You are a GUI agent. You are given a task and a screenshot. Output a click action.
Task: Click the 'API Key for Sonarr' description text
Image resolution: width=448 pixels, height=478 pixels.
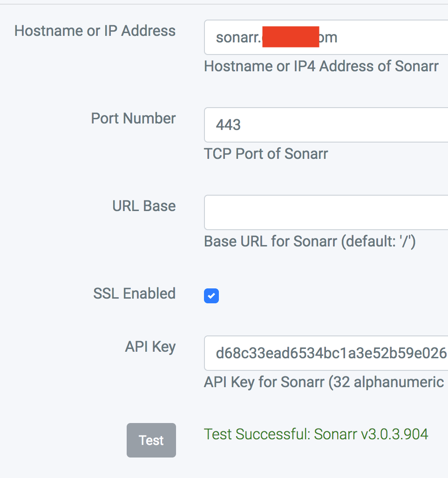(324, 382)
